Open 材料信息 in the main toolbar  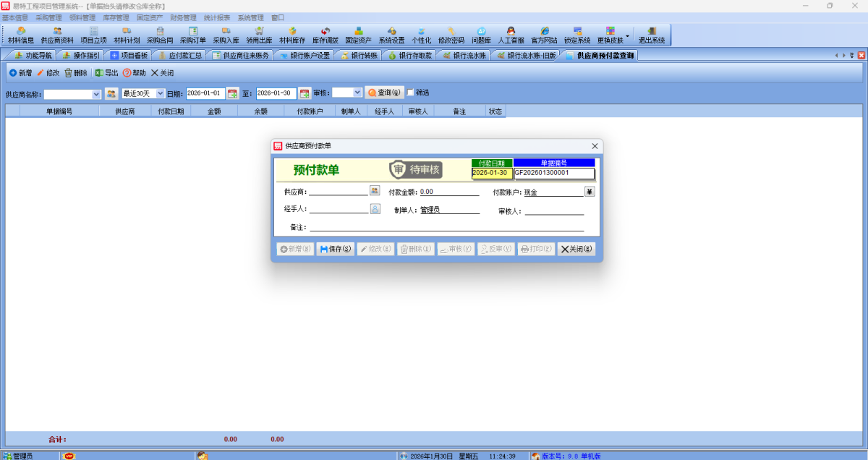(x=21, y=35)
